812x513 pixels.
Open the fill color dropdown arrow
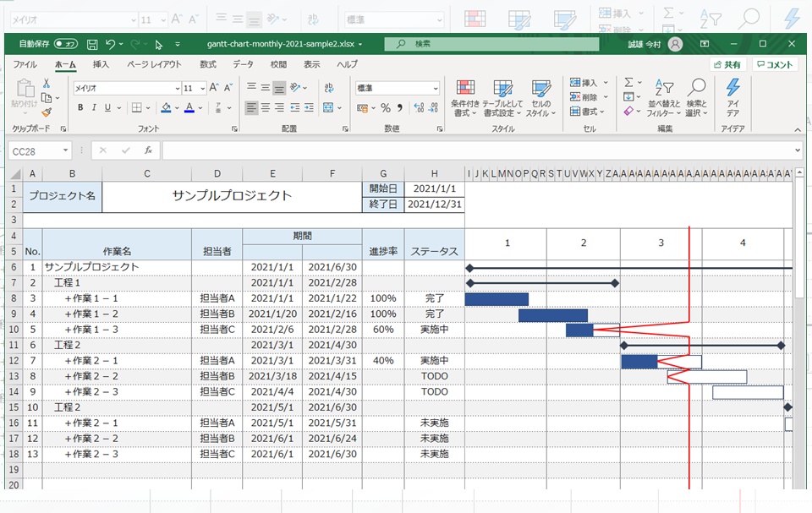point(177,108)
